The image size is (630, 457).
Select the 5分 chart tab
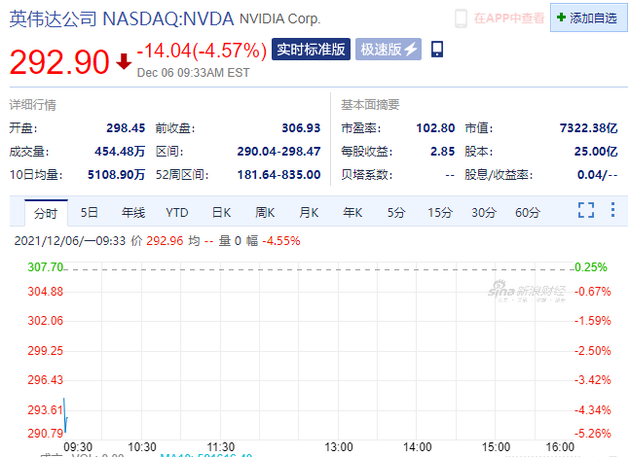[x=396, y=212]
